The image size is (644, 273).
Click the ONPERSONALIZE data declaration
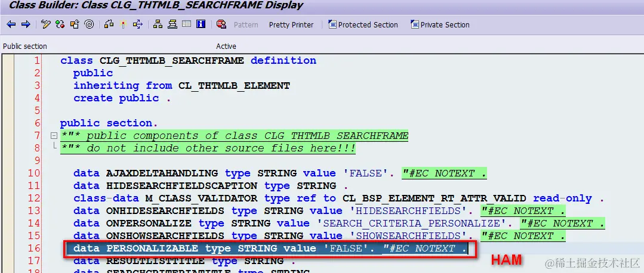339,224
